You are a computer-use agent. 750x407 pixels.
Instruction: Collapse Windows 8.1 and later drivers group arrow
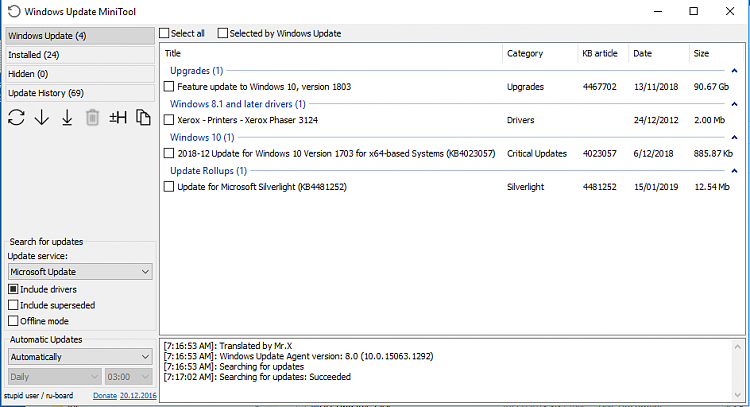(734, 104)
